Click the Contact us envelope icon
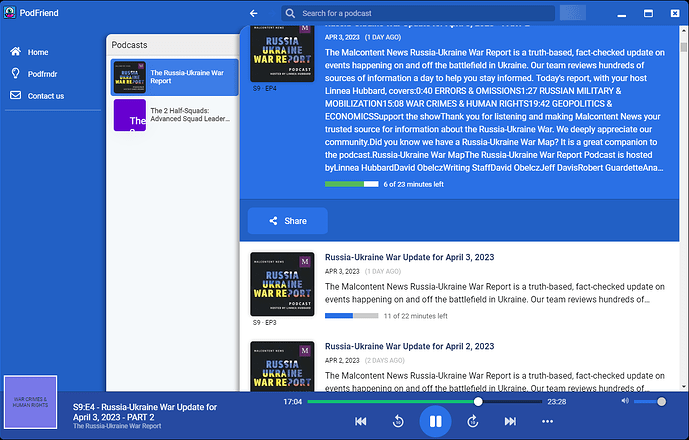Image resolution: width=689 pixels, height=440 pixels. pyautogui.click(x=15, y=95)
